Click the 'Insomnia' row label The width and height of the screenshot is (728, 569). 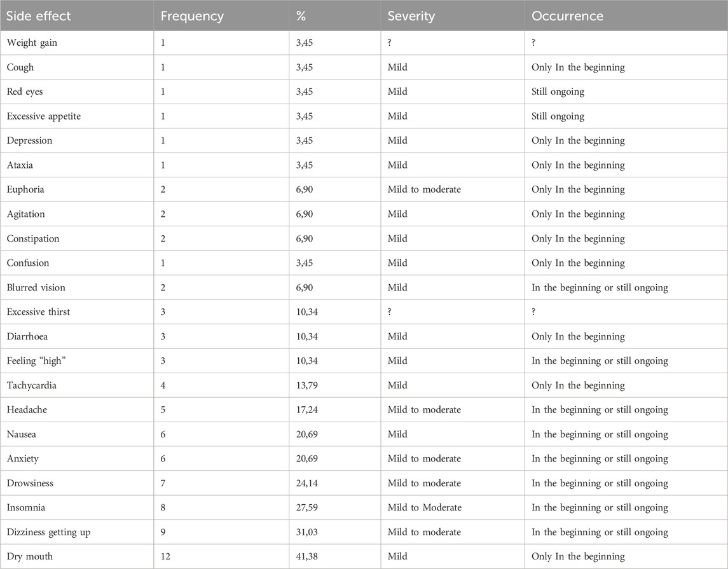[x=26, y=507]
